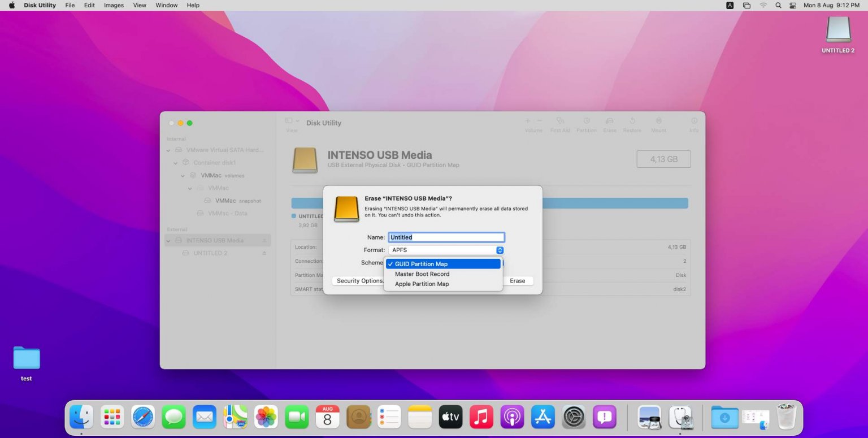Screen dimensions: 868x438
Task: Collapse the VMMac volumes group
Action: 183,175
